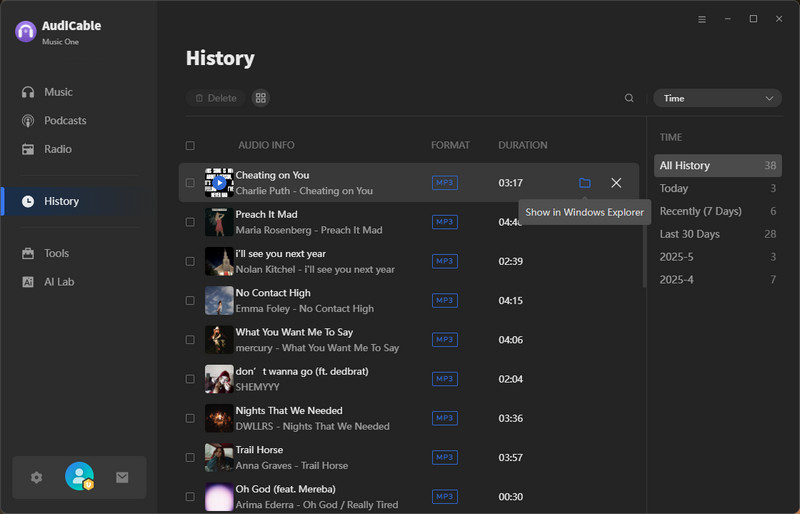The image size is (800, 514).
Task: Select all tracks header checkbox
Action: coord(190,145)
